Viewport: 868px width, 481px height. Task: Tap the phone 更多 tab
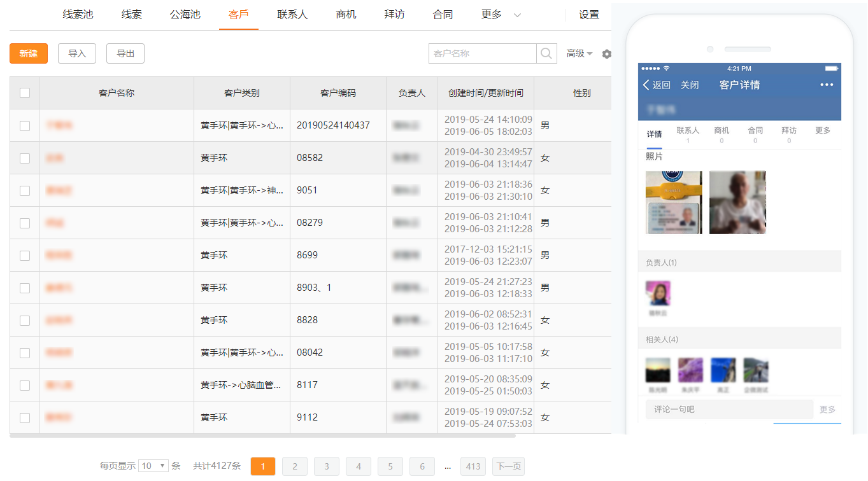pyautogui.click(x=823, y=130)
